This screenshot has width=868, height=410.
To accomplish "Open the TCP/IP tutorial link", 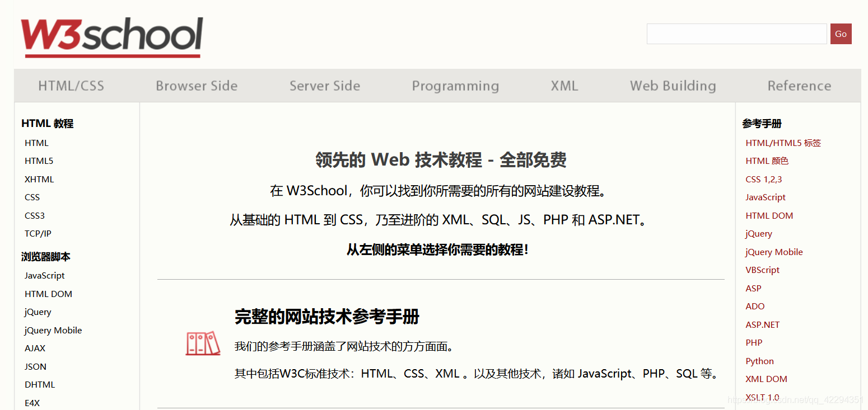I will (x=38, y=233).
